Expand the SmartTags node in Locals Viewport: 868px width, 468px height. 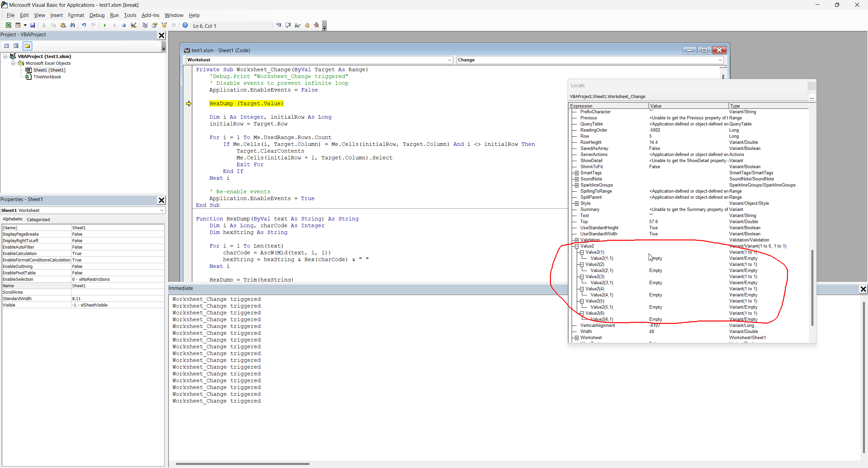576,173
